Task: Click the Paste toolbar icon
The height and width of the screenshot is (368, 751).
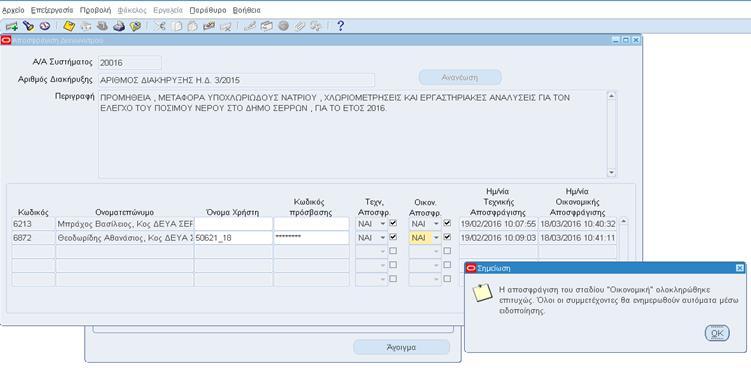Action: click(193, 26)
